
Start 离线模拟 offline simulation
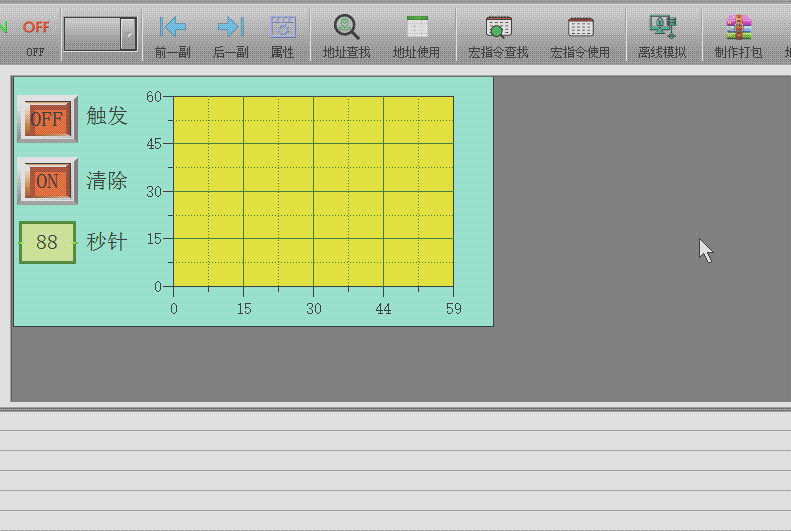662,35
